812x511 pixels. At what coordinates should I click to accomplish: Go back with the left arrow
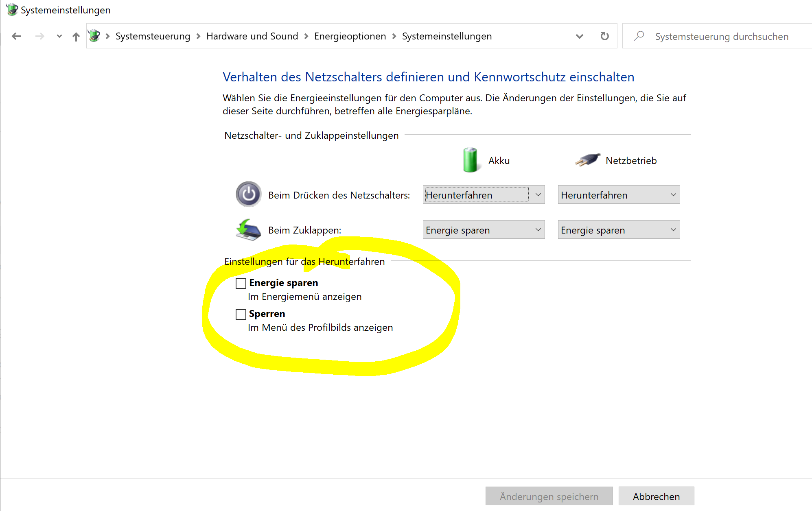[x=16, y=36]
